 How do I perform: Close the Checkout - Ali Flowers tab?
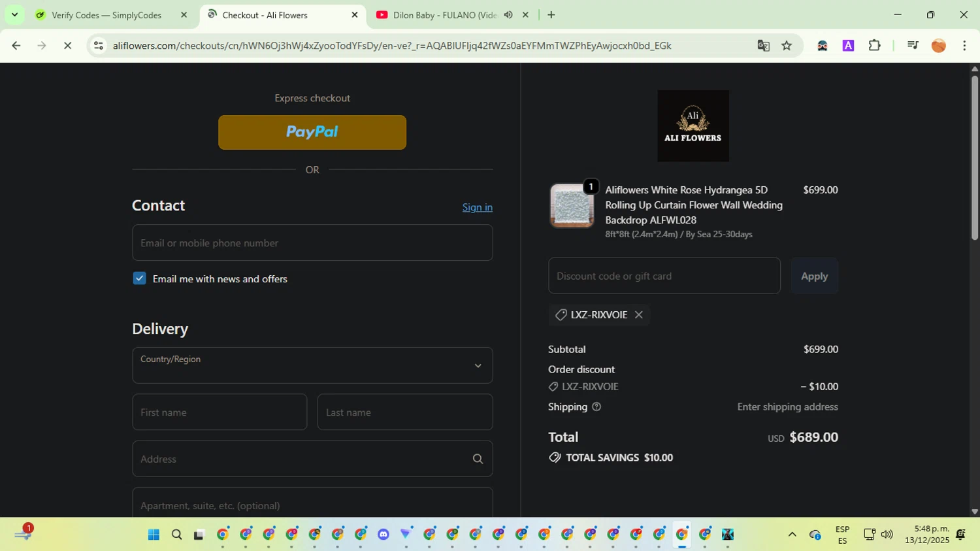click(x=355, y=15)
